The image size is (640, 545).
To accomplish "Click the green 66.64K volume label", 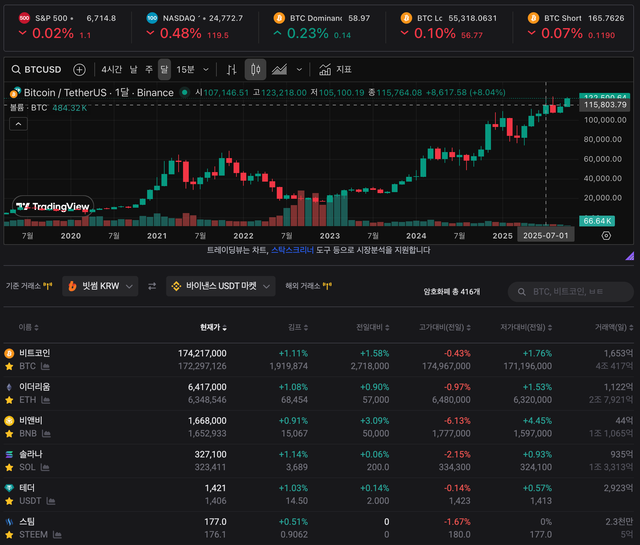I will [x=597, y=220].
